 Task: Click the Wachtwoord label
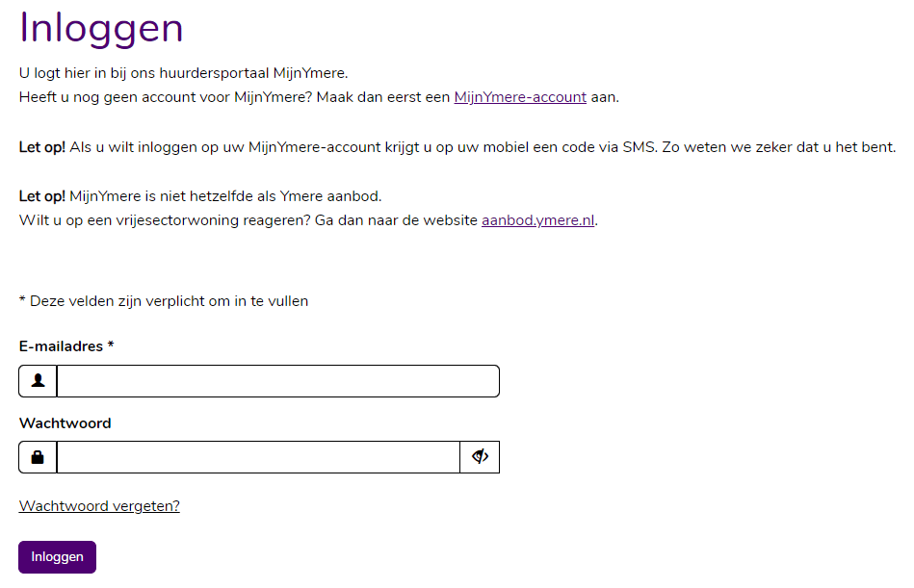[x=65, y=423]
